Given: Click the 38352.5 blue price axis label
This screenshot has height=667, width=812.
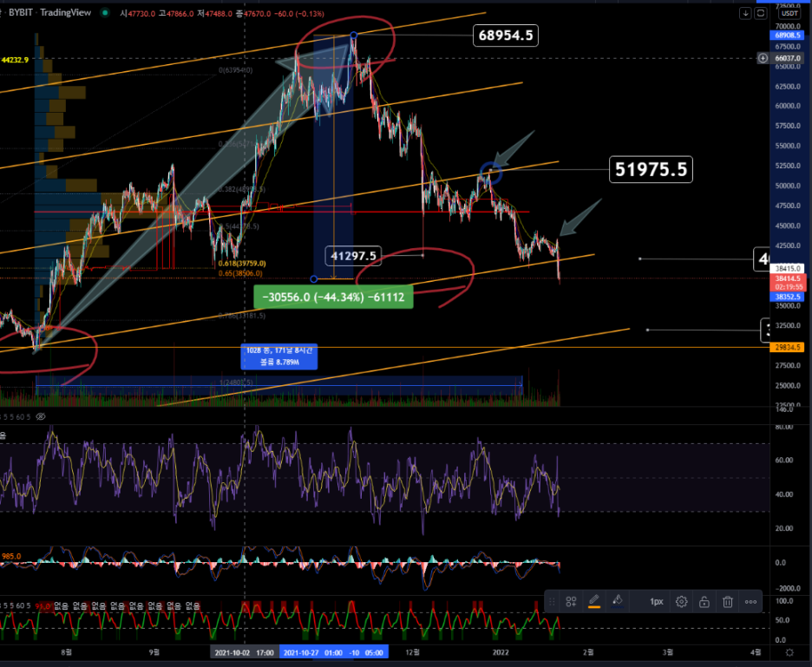Looking at the screenshot, I should point(787,297).
